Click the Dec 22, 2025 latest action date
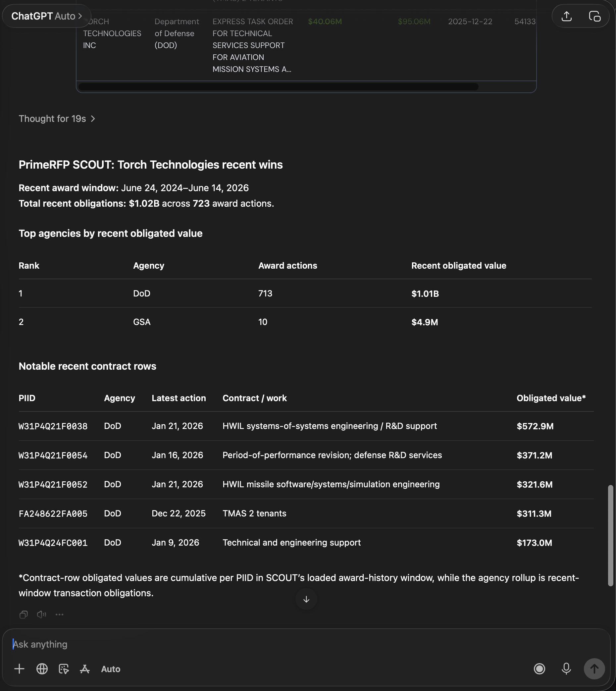This screenshot has height=691, width=616. pyautogui.click(x=179, y=513)
